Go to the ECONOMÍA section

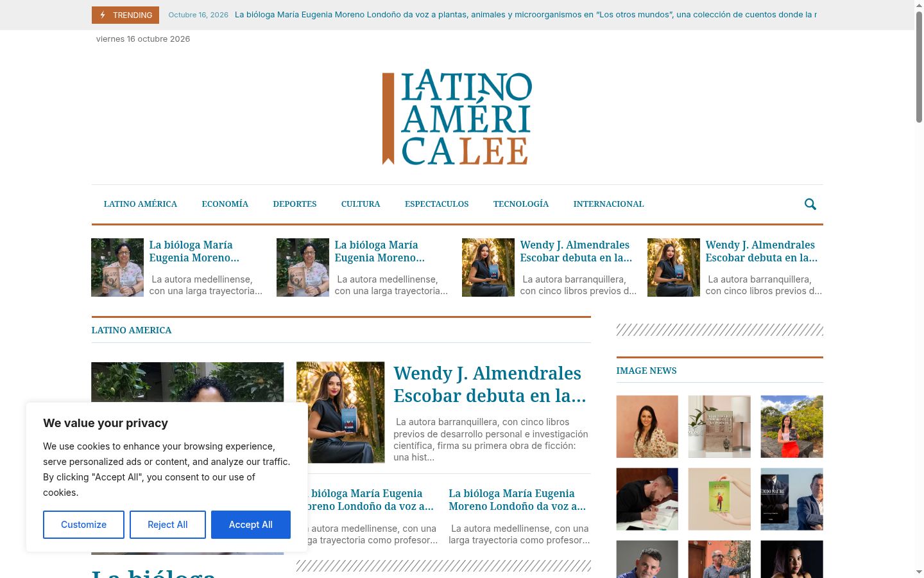point(225,204)
